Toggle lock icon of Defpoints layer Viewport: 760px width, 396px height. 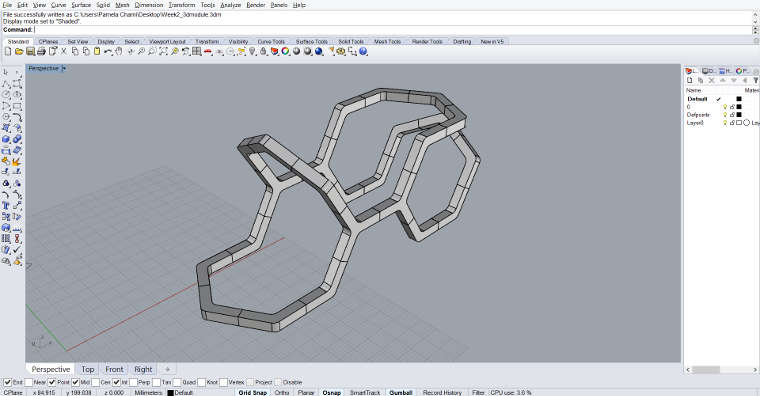732,115
